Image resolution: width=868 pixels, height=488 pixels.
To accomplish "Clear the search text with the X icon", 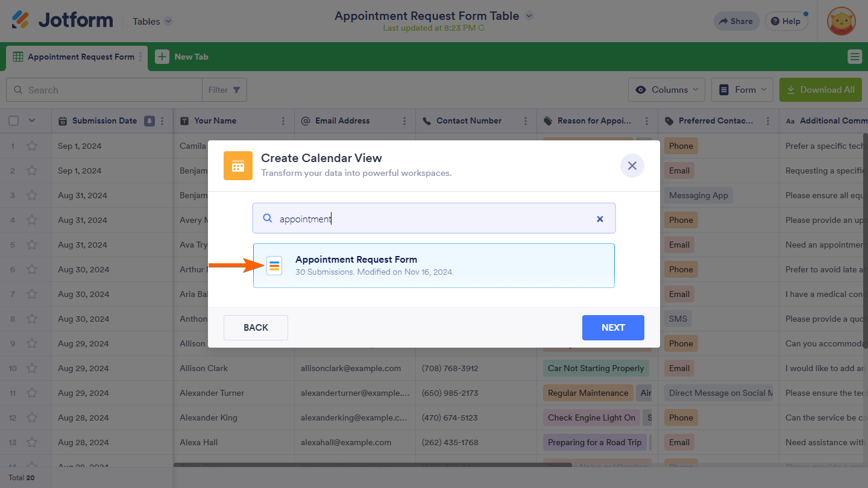I will tap(600, 219).
